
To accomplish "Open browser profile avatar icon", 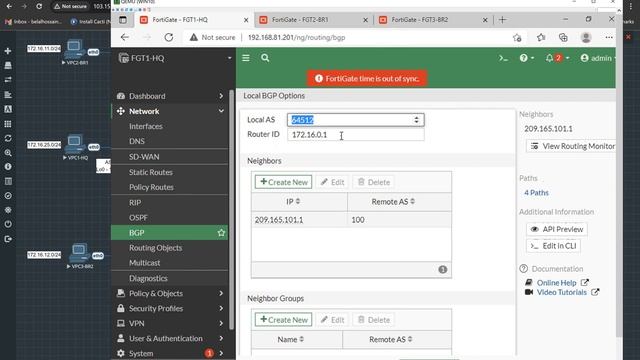I will pyautogui.click(x=586, y=37).
